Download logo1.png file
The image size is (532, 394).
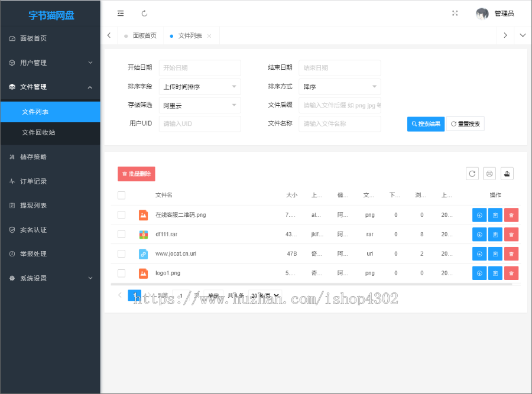[x=479, y=273]
